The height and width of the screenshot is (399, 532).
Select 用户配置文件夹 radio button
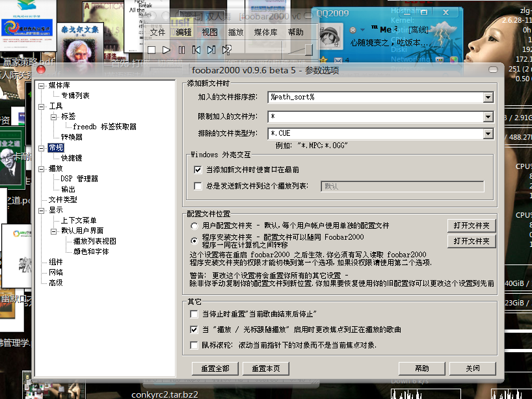click(194, 225)
